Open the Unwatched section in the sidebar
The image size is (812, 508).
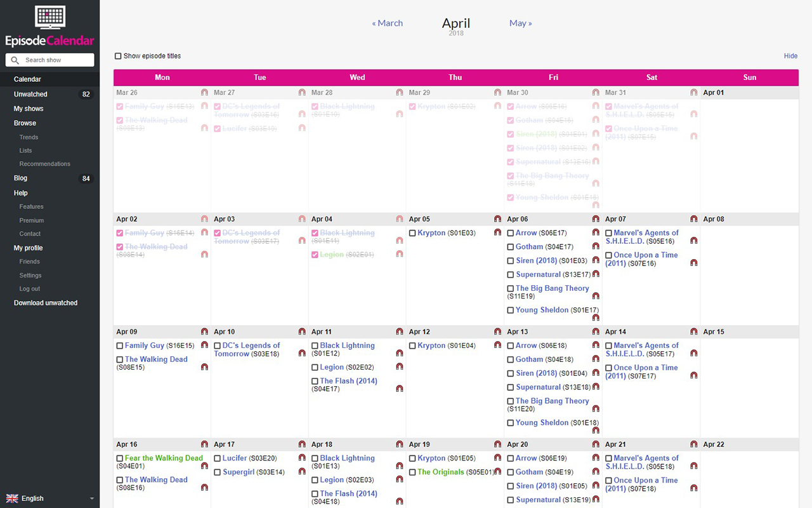pos(30,94)
